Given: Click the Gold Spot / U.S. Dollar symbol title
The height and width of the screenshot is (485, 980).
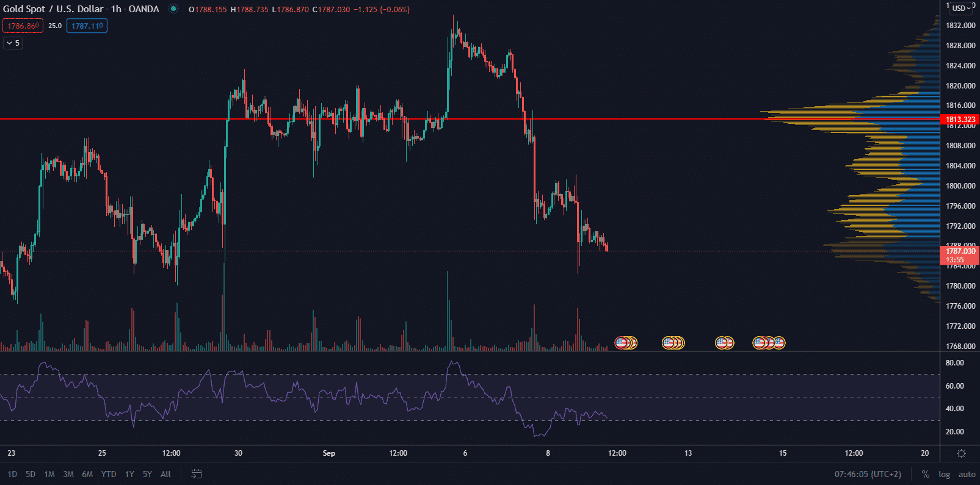Looking at the screenshot, I should coord(54,9).
